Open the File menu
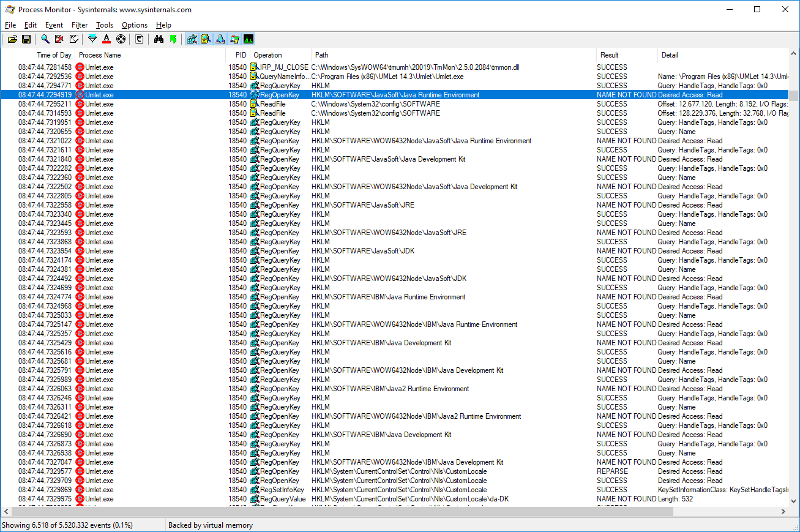This screenshot has height=532, width=800. click(x=10, y=25)
